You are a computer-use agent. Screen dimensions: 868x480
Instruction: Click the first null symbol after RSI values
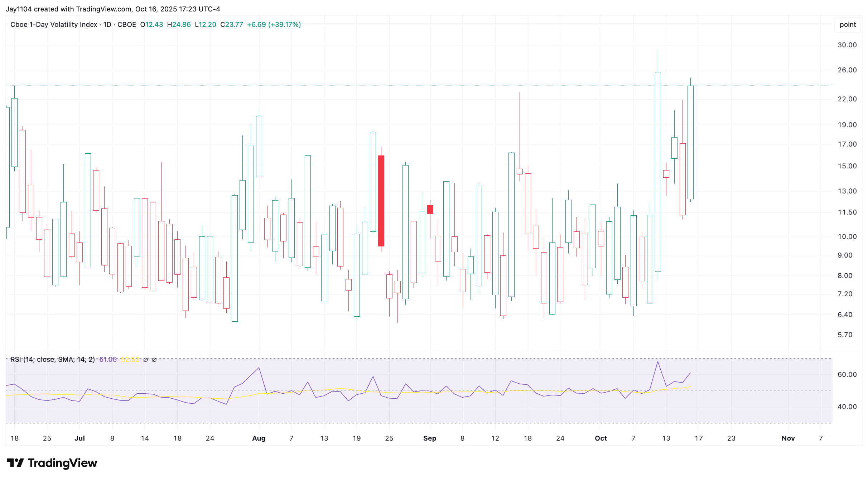click(145, 360)
